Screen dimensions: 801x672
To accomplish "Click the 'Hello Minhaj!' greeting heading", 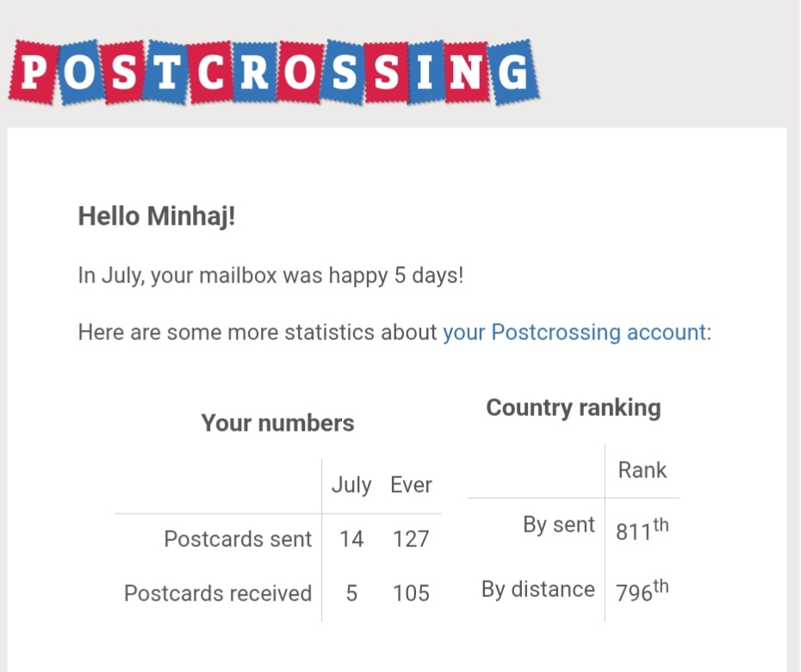I will click(156, 215).
